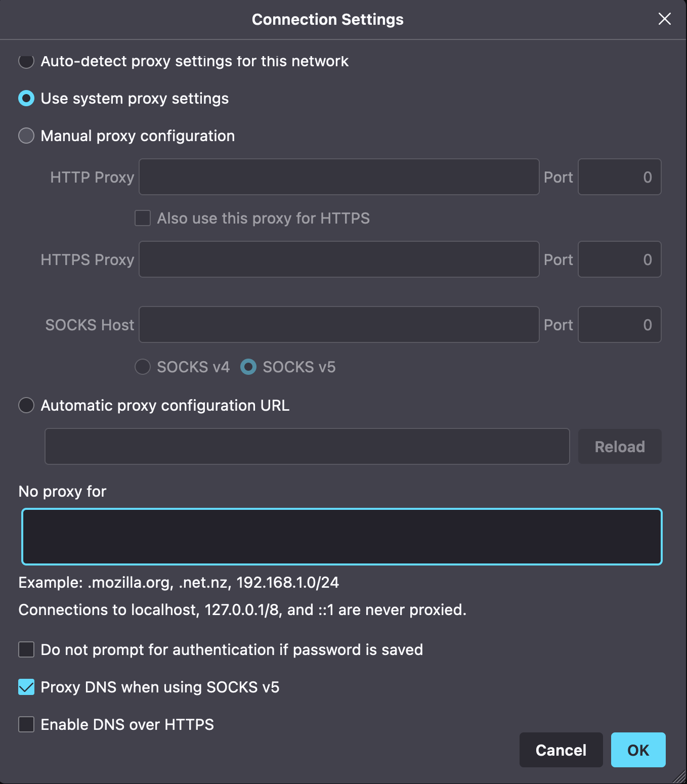Click inside the No proxy for text area

[342, 537]
